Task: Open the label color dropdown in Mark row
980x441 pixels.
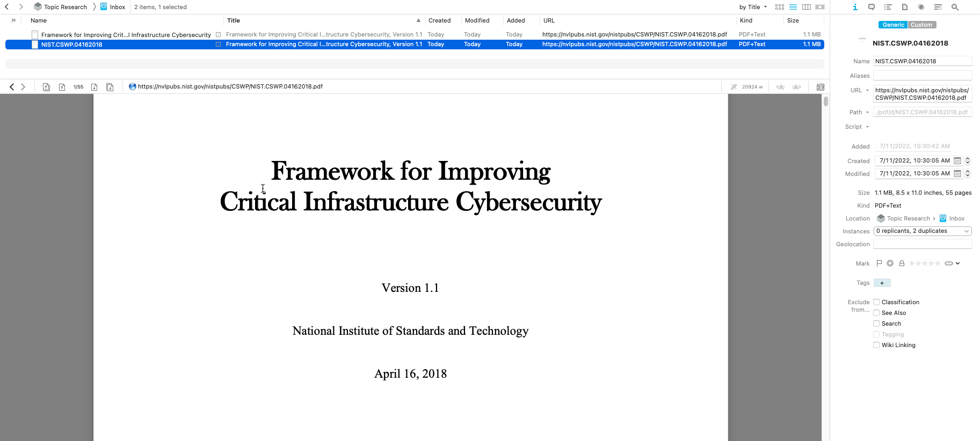Action: tap(952, 263)
